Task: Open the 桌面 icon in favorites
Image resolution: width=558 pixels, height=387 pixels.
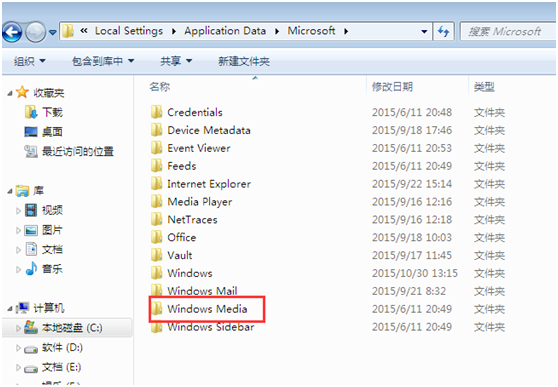Action: tap(31, 132)
